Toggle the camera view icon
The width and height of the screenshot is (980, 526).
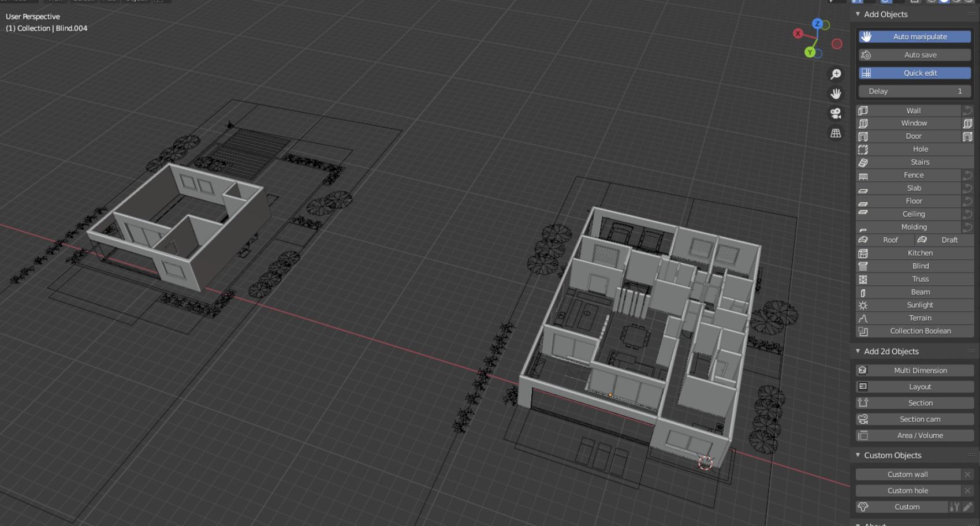(836, 114)
